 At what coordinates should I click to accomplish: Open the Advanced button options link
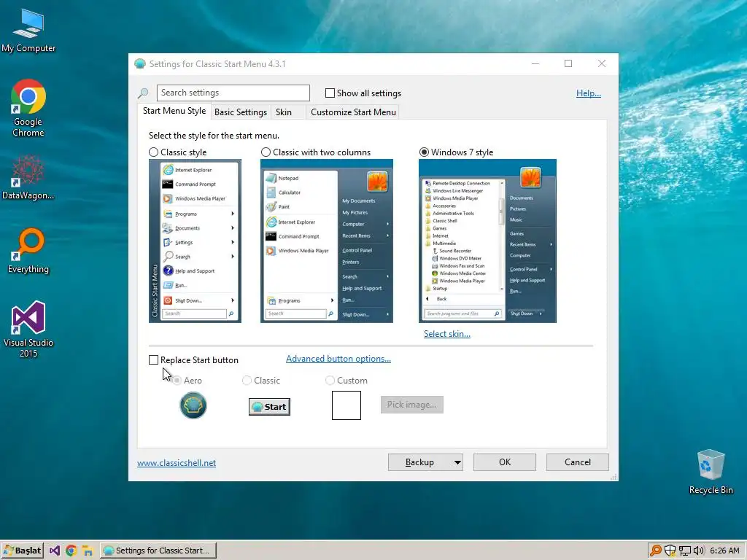coord(338,359)
